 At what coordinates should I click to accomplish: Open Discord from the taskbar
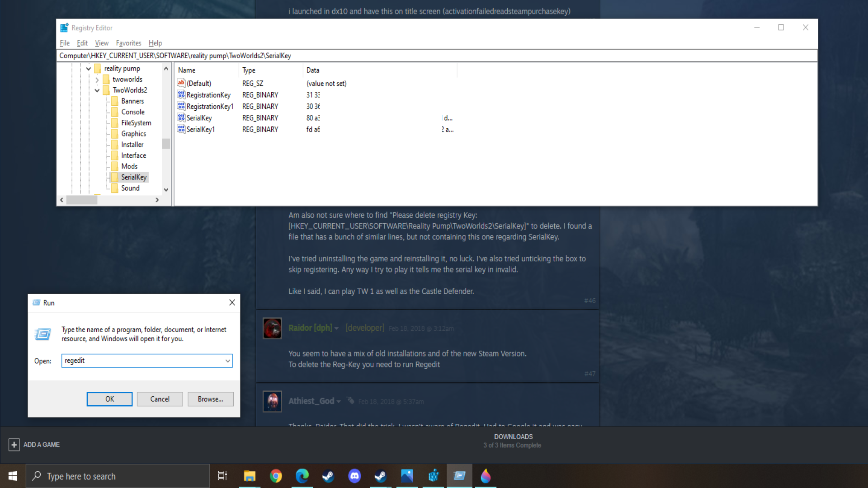(x=354, y=476)
